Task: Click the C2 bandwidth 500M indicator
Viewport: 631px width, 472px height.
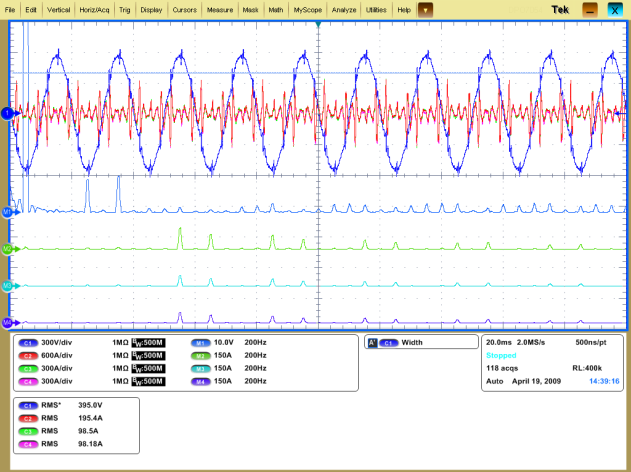Action: [x=148, y=356]
